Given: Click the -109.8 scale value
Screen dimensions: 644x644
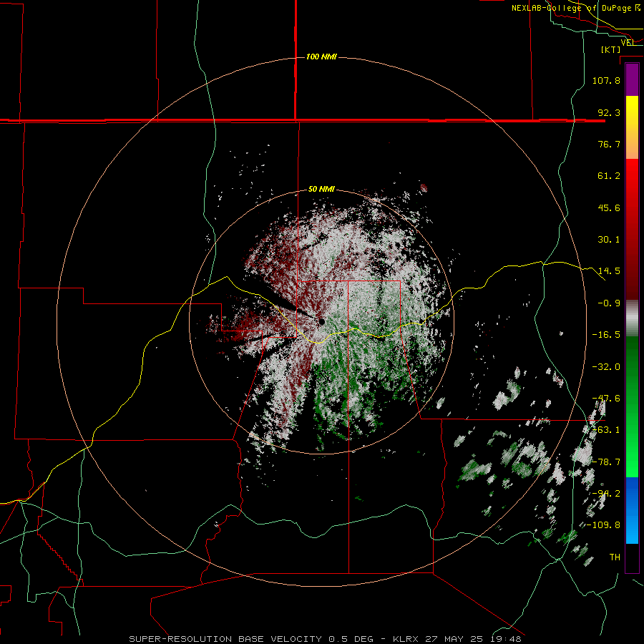Looking at the screenshot, I should click(603, 525).
